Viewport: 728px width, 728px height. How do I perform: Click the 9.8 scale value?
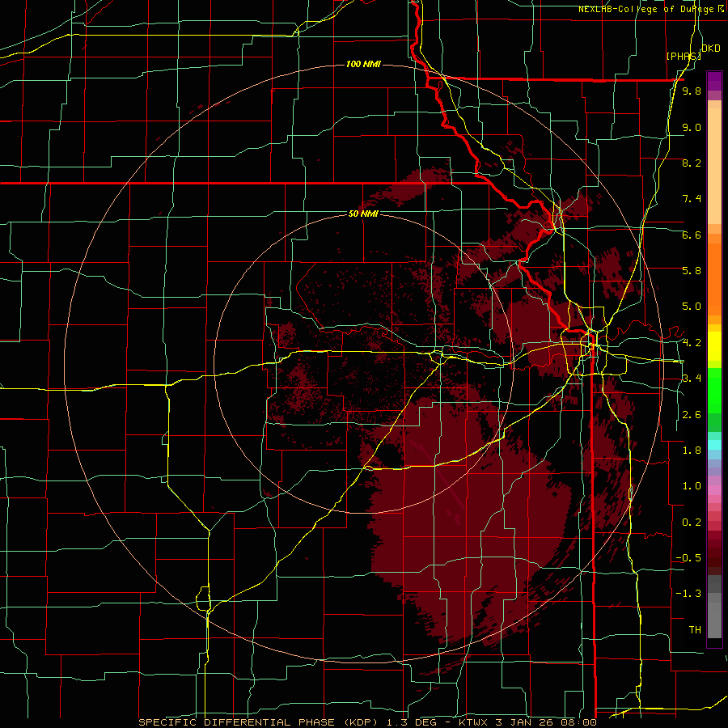coord(692,91)
